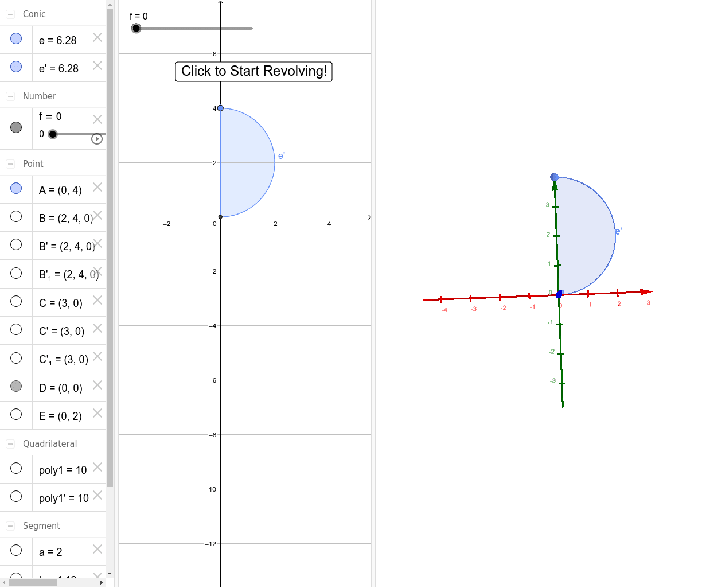The height and width of the screenshot is (588, 702).
Task: Toggle visibility circle of point D
Action: click(15, 385)
